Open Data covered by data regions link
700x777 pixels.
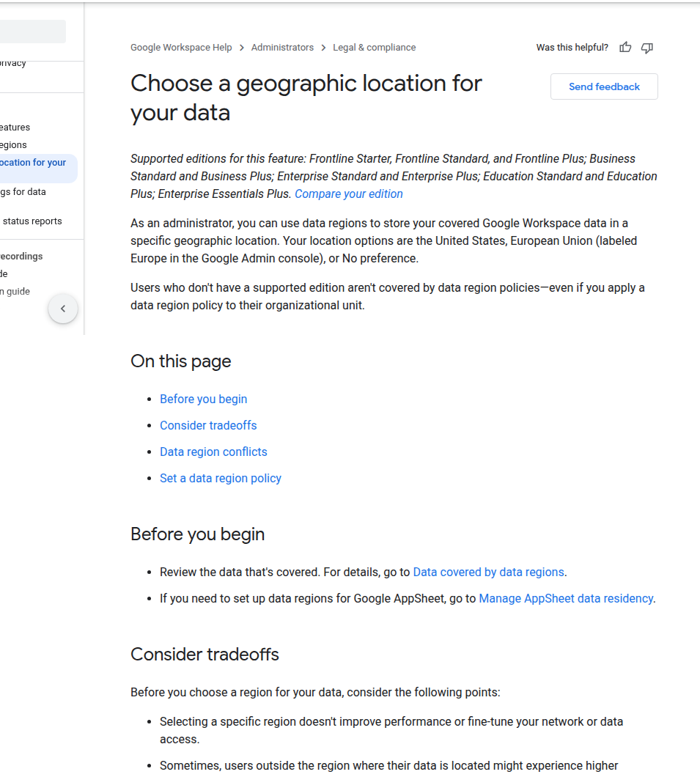[x=488, y=572]
